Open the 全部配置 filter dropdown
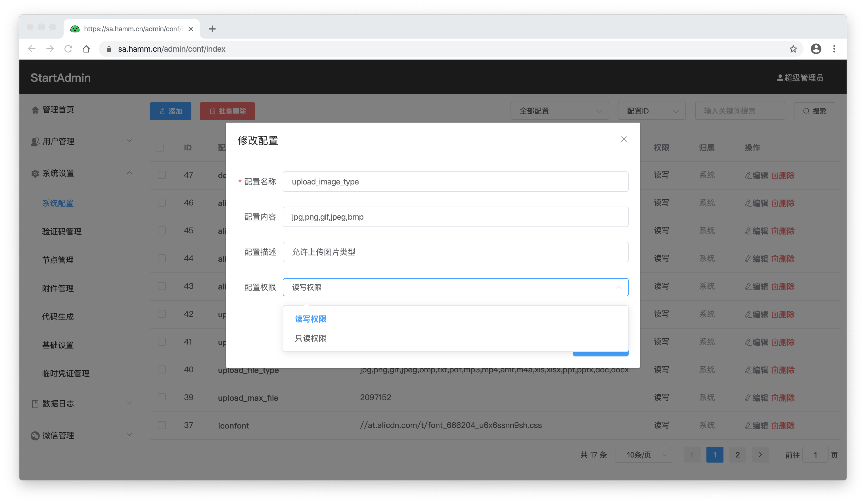 (x=560, y=111)
